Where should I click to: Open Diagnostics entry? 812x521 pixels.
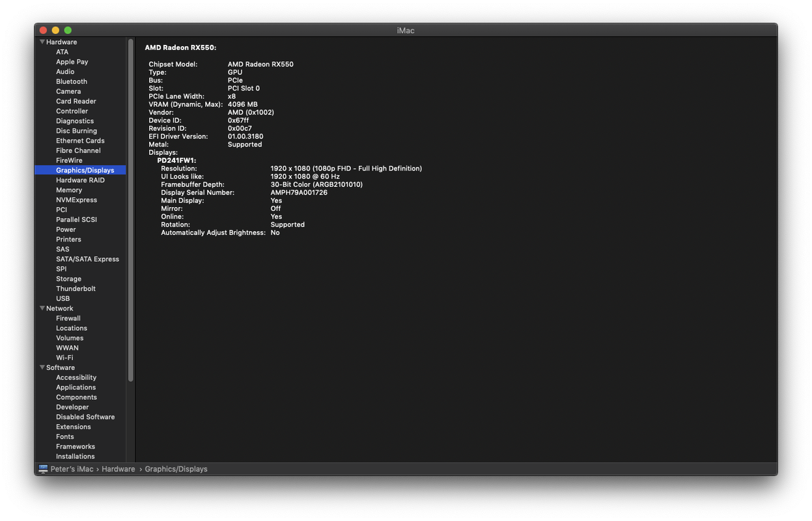[x=75, y=121]
